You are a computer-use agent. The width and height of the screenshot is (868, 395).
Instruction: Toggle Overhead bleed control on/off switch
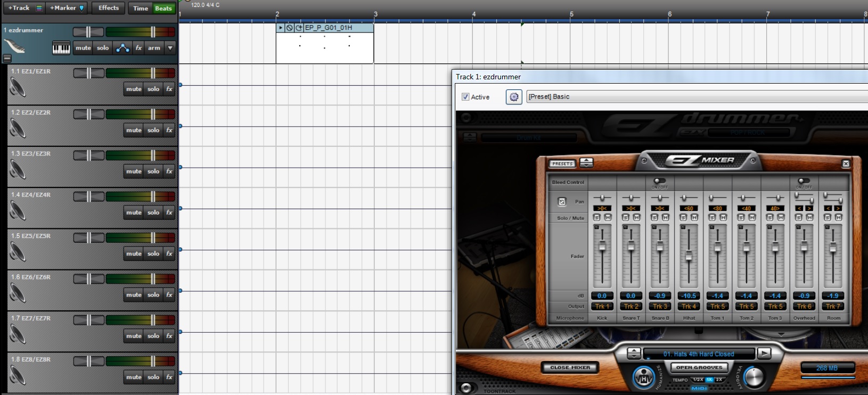click(x=804, y=181)
